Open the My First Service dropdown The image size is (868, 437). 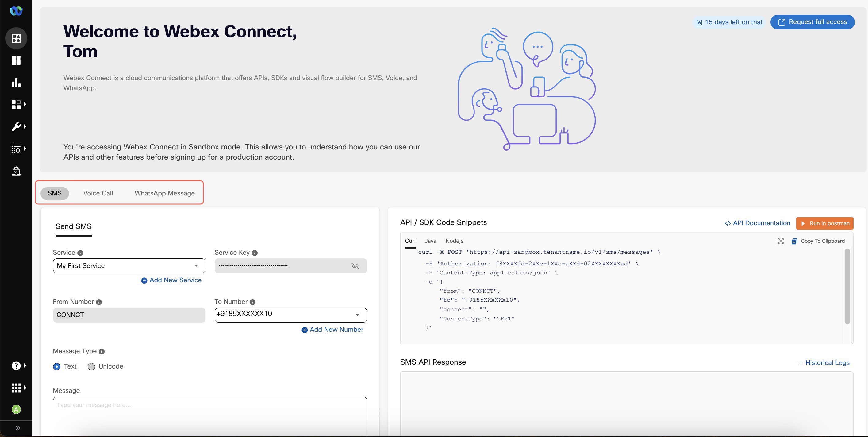point(129,266)
